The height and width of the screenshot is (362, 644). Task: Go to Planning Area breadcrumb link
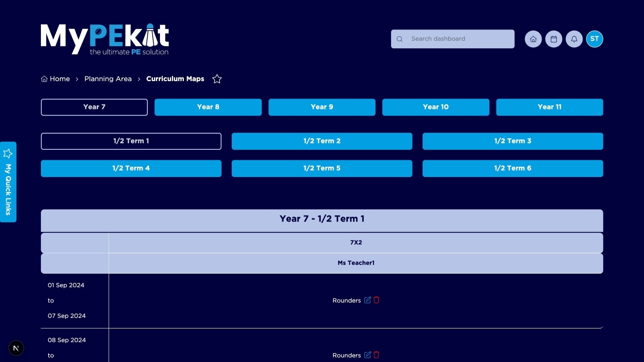[108, 79]
